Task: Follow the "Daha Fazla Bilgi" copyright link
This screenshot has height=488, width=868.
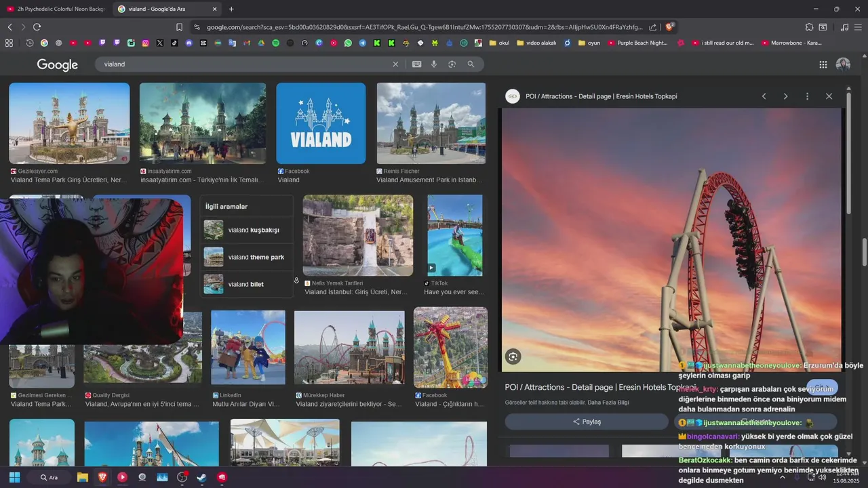Action: tap(608, 403)
